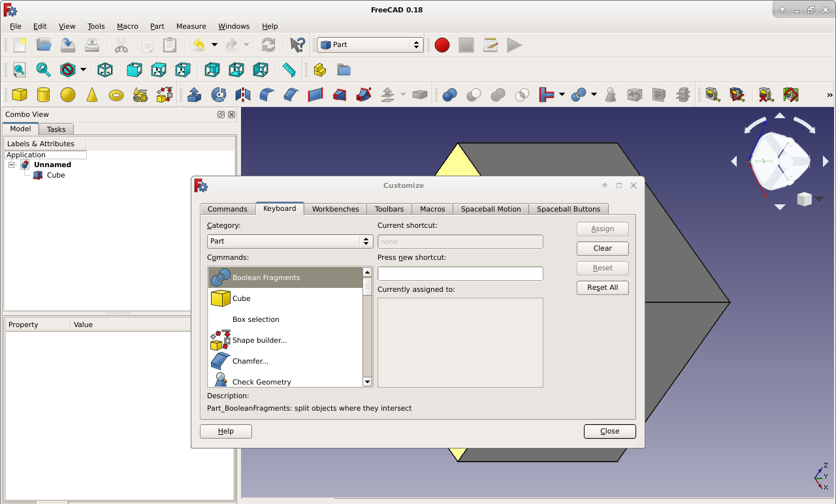Create a new document icon
The image size is (836, 504).
point(20,45)
